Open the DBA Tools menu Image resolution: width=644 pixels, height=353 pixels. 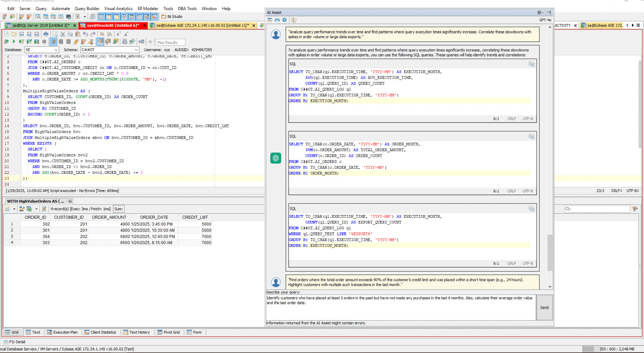coord(187,8)
